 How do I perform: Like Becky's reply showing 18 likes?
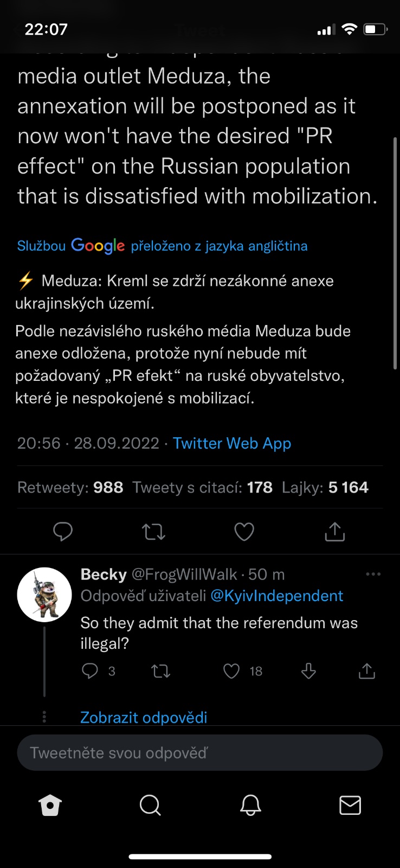pos(232,672)
